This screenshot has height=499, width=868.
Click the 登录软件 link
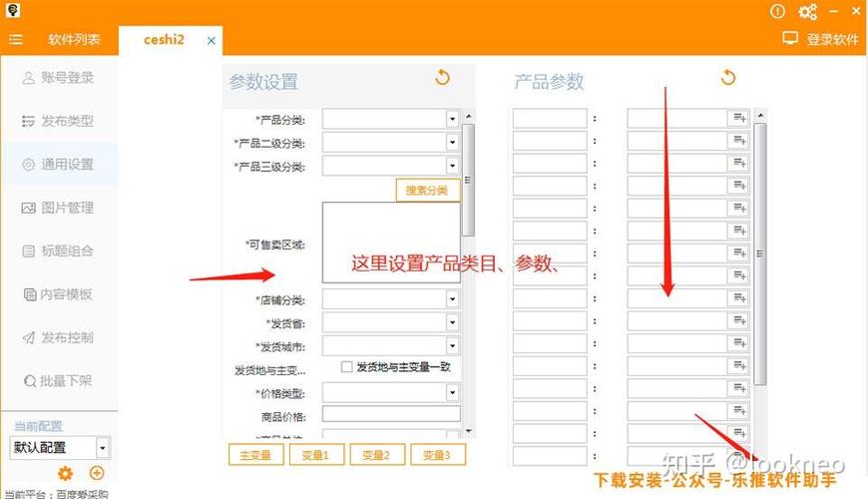click(832, 39)
